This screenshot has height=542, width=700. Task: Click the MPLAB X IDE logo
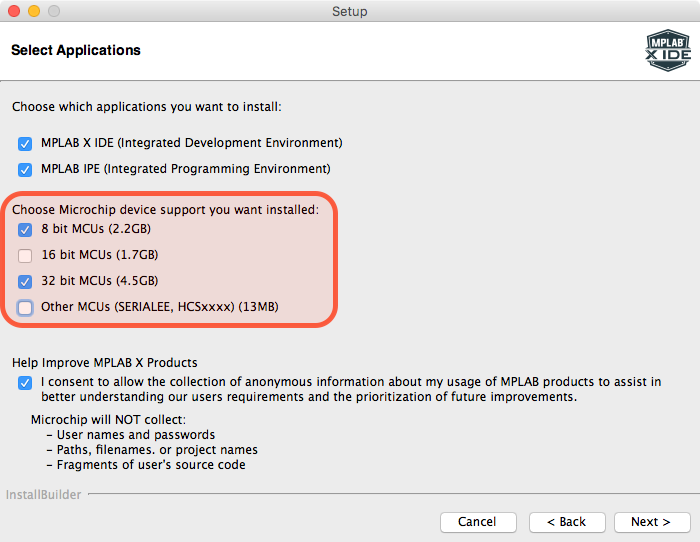point(667,51)
